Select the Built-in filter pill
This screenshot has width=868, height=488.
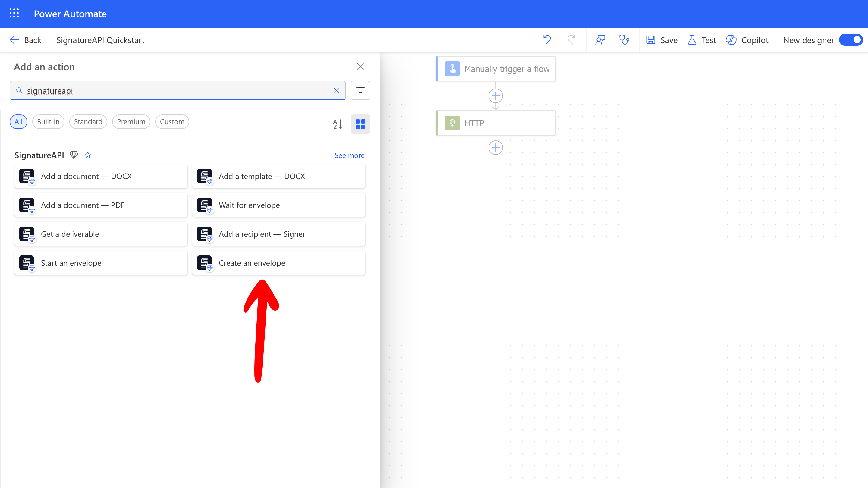coord(48,122)
